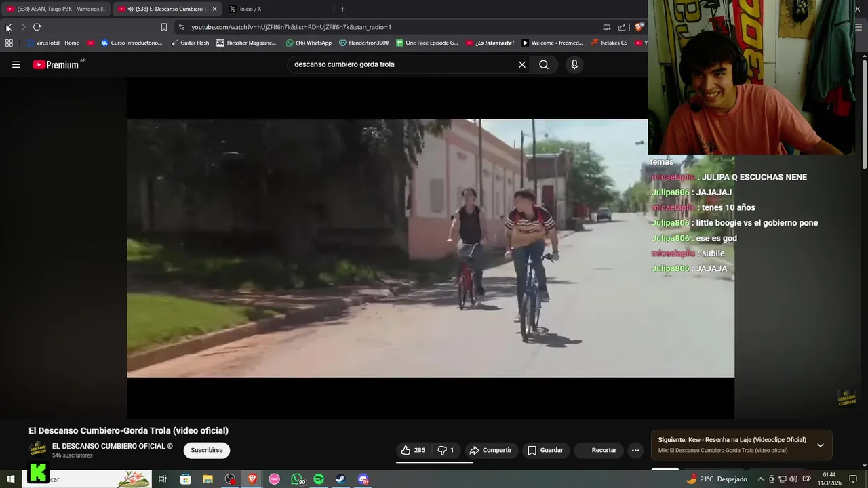The image size is (868, 488).
Task: Open the volume speaker tray icon
Action: click(793, 479)
